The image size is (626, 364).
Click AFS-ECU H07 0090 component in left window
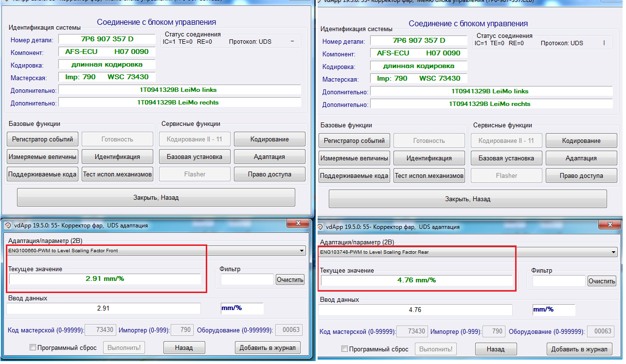coord(107,52)
